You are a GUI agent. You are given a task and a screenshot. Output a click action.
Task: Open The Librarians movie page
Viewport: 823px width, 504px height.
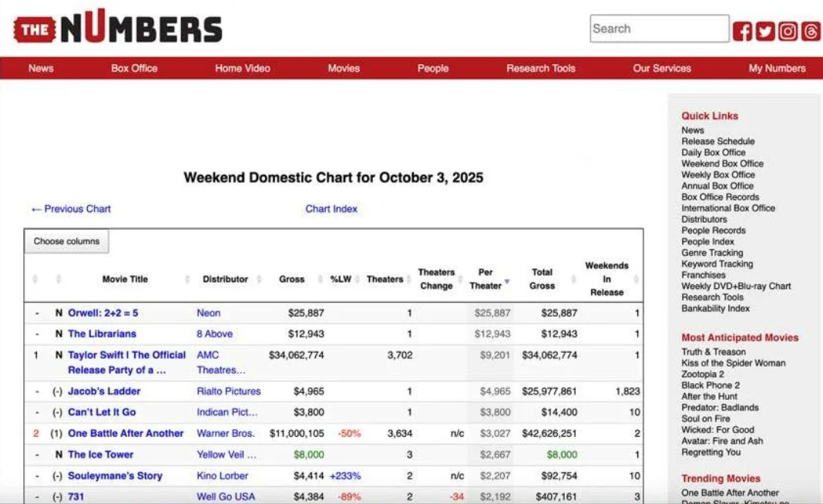pos(102,334)
